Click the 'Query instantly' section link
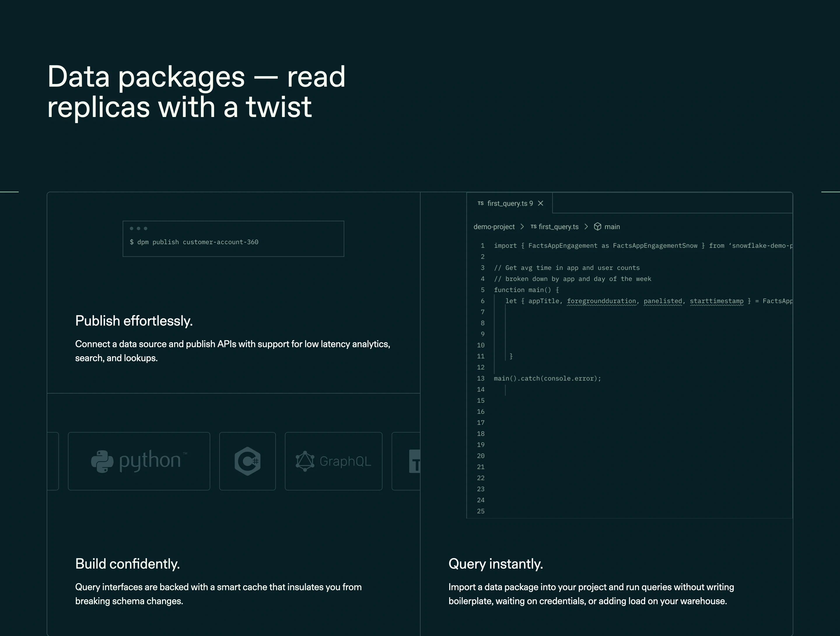The width and height of the screenshot is (840, 636). (496, 563)
